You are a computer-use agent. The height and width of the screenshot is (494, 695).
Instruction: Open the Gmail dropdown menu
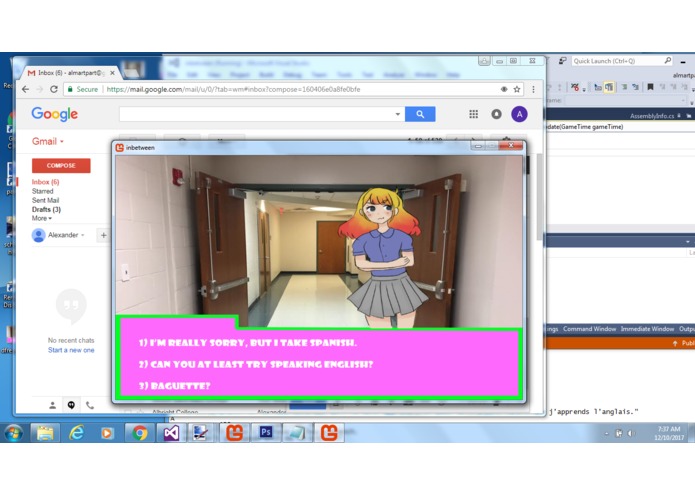48,141
